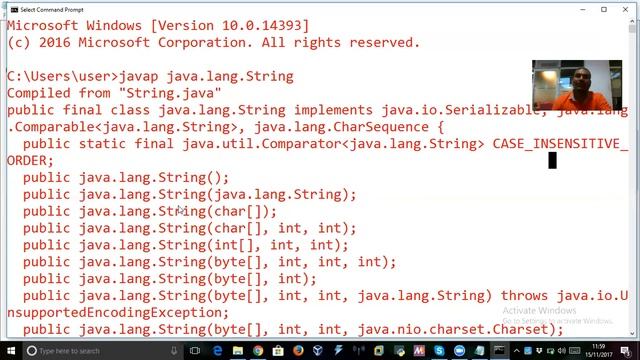Open the Windows Store taskbar icon
Screen dimensions: 640x360
click(278, 351)
